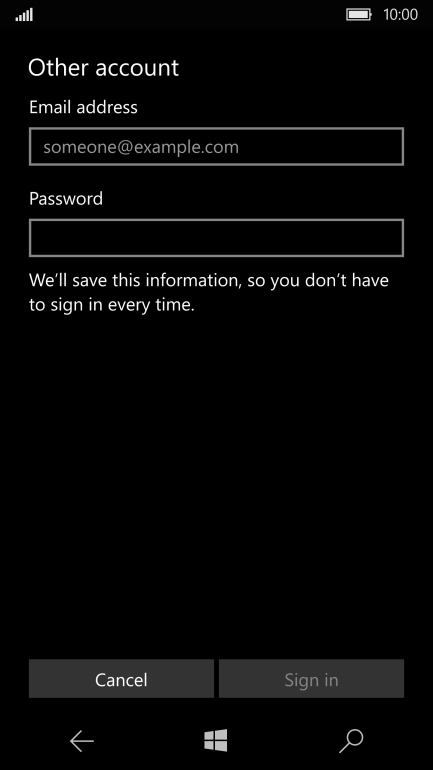Tap the 'We'll save this information' notice
This screenshot has height=770, width=433.
coord(209,292)
